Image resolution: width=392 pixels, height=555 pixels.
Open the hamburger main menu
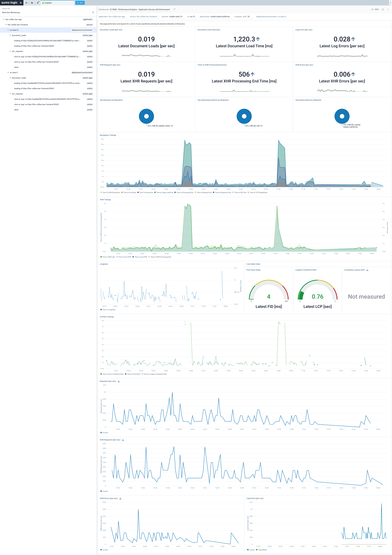point(21,3)
